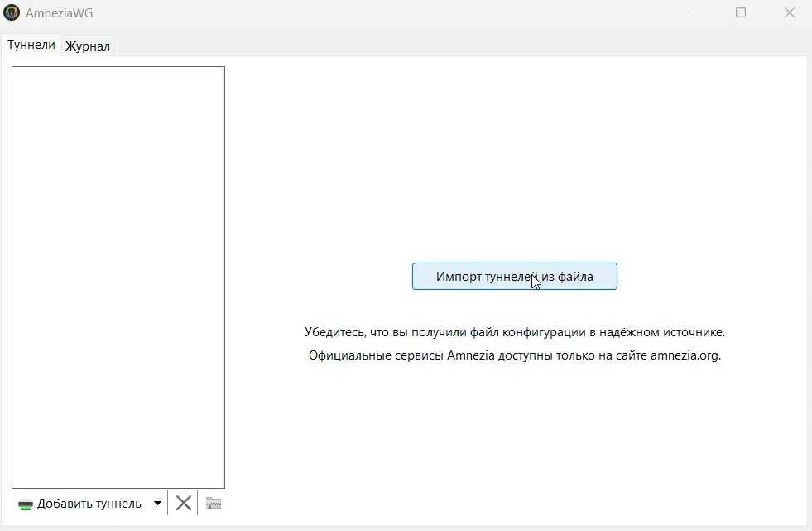Open the Журнал tab

[88, 46]
